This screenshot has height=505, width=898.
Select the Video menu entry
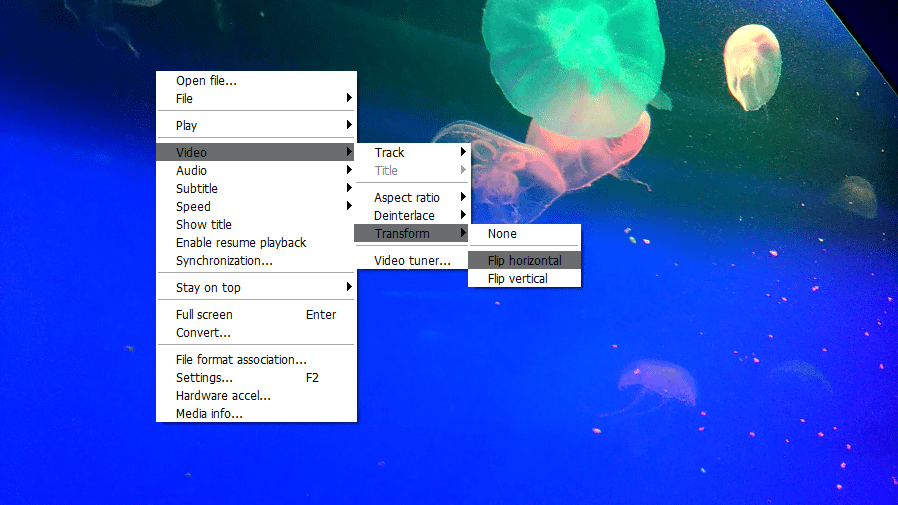coord(256,152)
